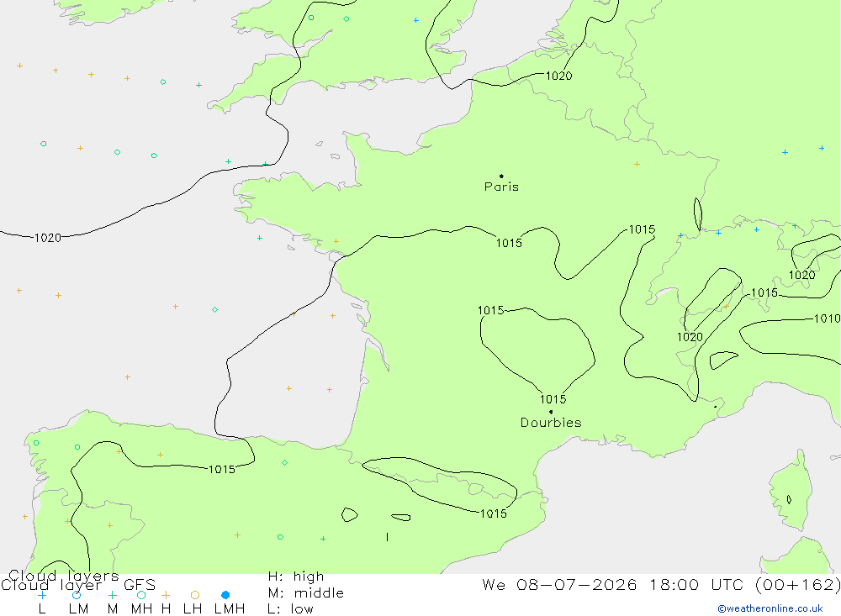The width and height of the screenshot is (841, 616).
Task: Click the 'LMH' legend label
Action: coord(230,609)
